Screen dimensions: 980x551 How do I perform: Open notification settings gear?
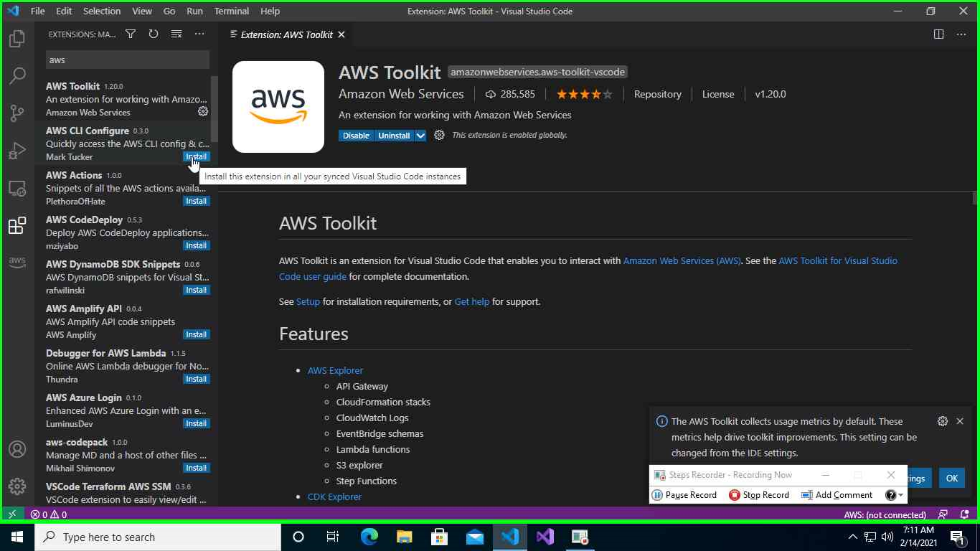pos(943,421)
